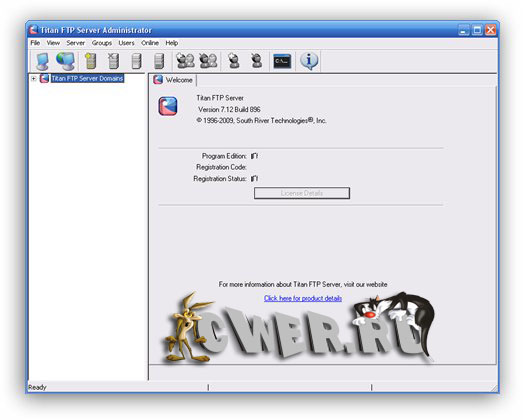Image resolution: width=523 pixels, height=420 pixels.
Task: Click the local computer connect toolbar icon
Action: click(42, 61)
